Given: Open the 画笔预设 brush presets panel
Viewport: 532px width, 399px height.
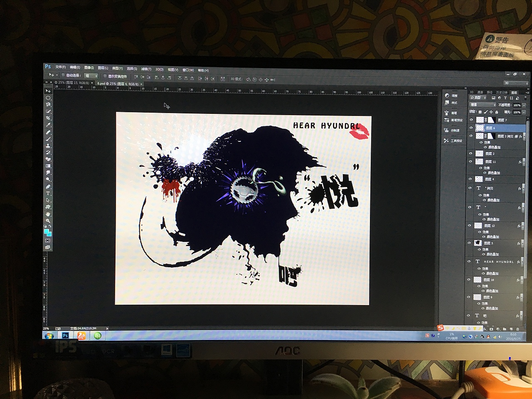Looking at the screenshot, I should click(453, 120).
